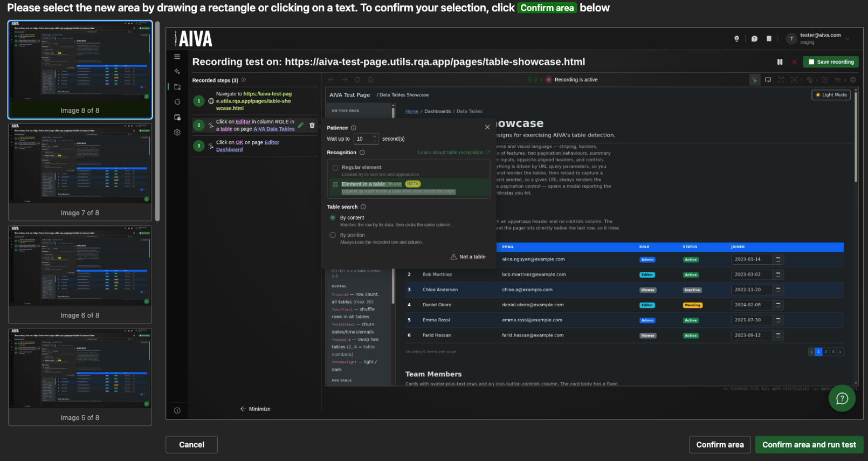This screenshot has width=868, height=461.
Task: Open Learn about table recognition link
Action: pos(454,153)
